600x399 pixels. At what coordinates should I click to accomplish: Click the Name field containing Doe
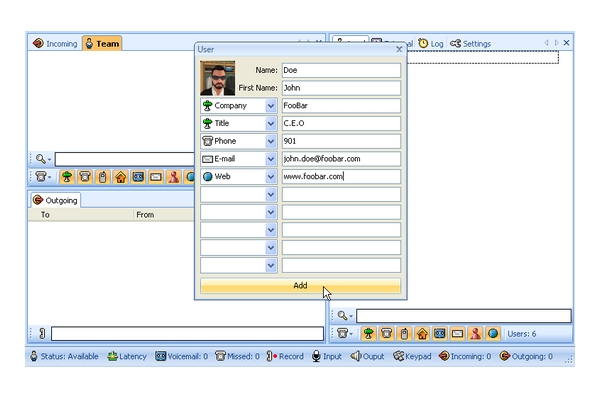(x=341, y=70)
